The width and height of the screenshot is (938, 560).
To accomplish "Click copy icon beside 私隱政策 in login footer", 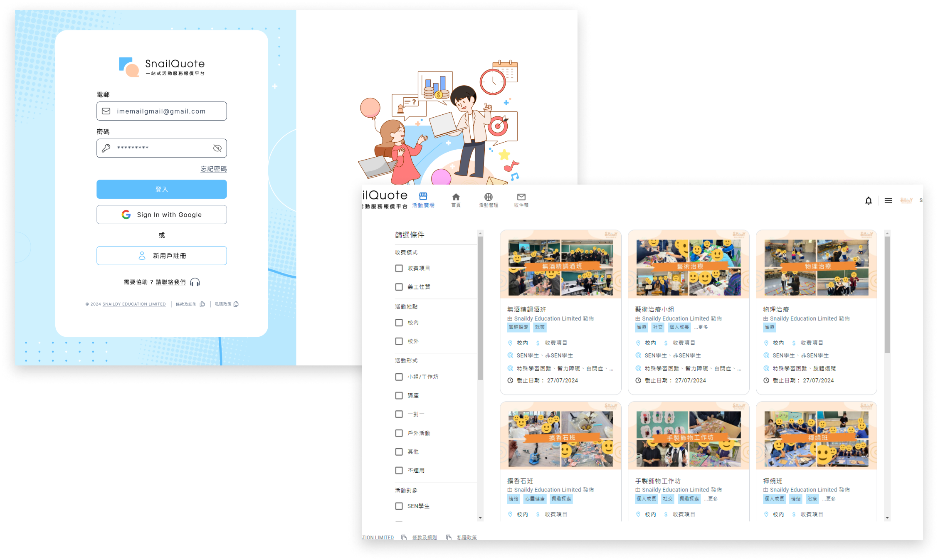I will click(236, 304).
